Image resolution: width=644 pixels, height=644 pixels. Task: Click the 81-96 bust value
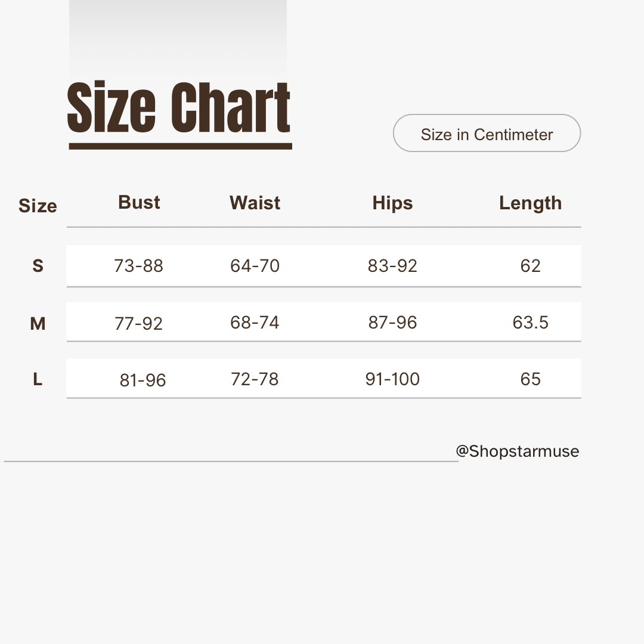pos(143,380)
